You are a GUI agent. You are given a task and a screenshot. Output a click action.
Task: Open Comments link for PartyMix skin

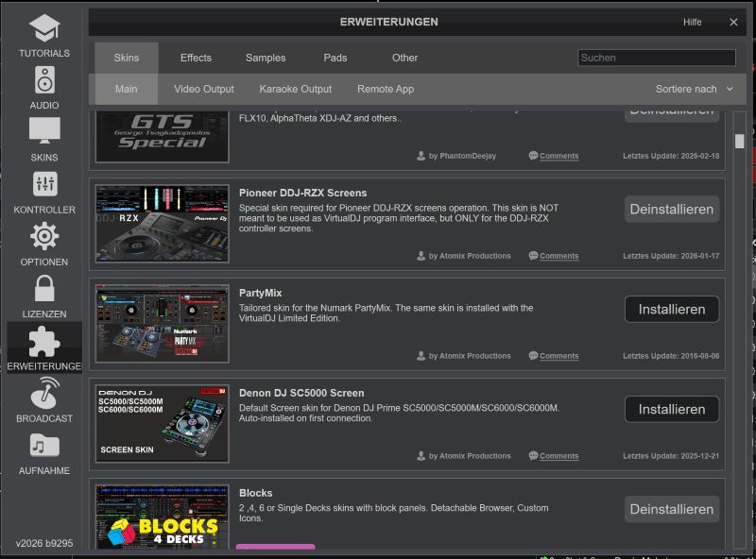coord(558,356)
